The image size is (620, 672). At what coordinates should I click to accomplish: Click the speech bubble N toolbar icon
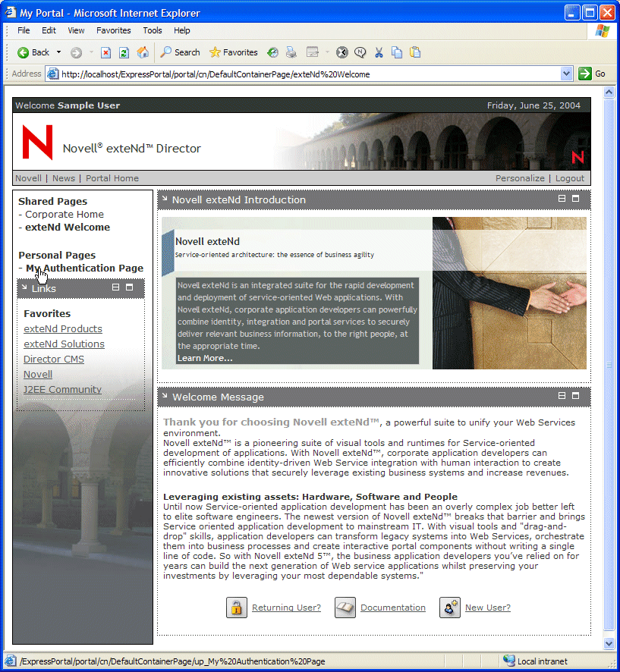tap(360, 52)
